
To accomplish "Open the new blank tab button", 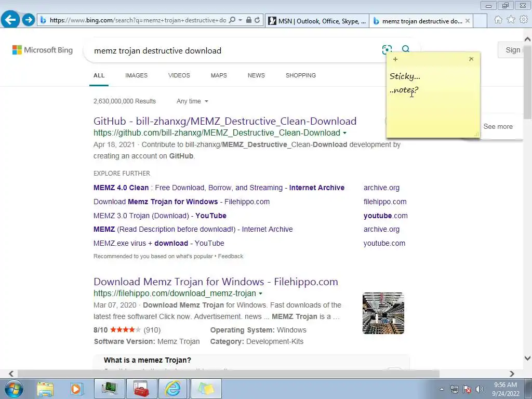I will point(480,21).
